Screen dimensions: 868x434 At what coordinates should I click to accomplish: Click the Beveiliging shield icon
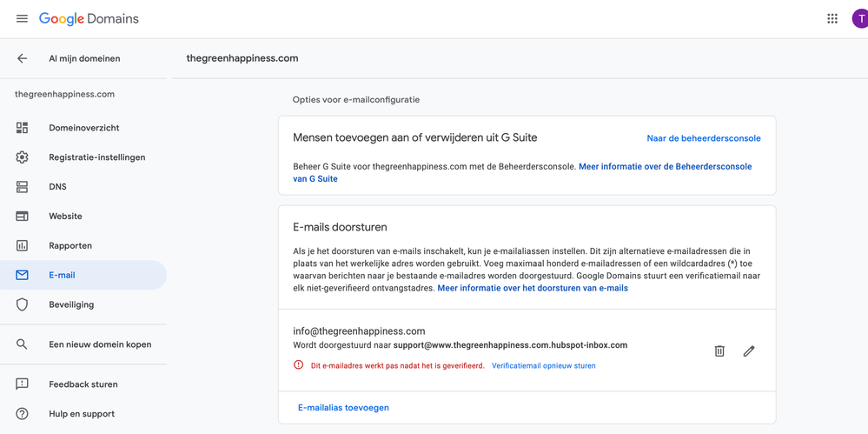(x=22, y=304)
